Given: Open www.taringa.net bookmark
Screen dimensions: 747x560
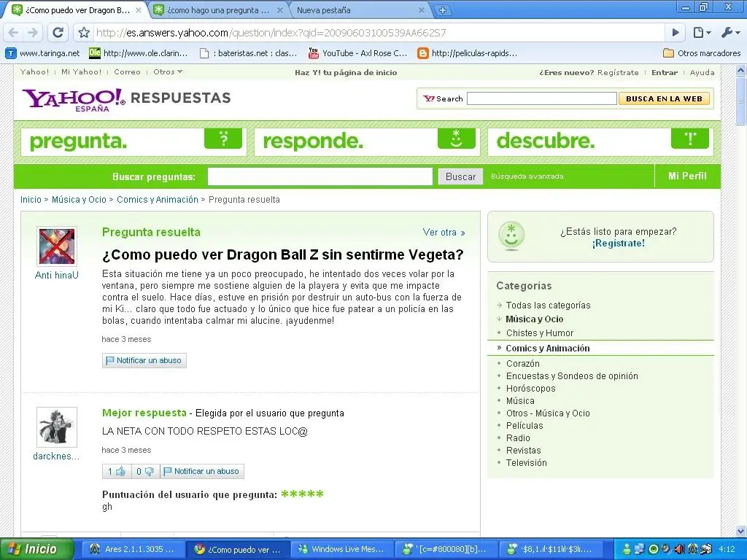Looking at the screenshot, I should (x=43, y=53).
